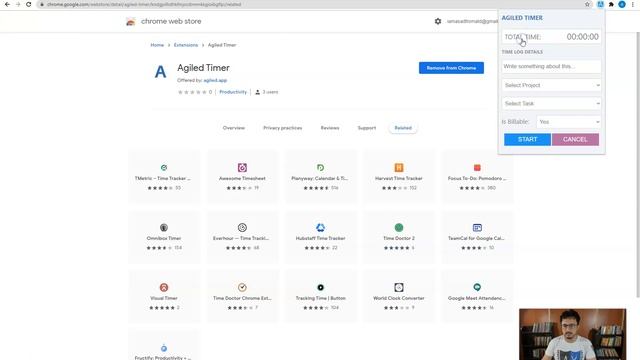Screen dimensions: 640x360
Task: Reload the page with the refresh icon
Action: (29, 4)
